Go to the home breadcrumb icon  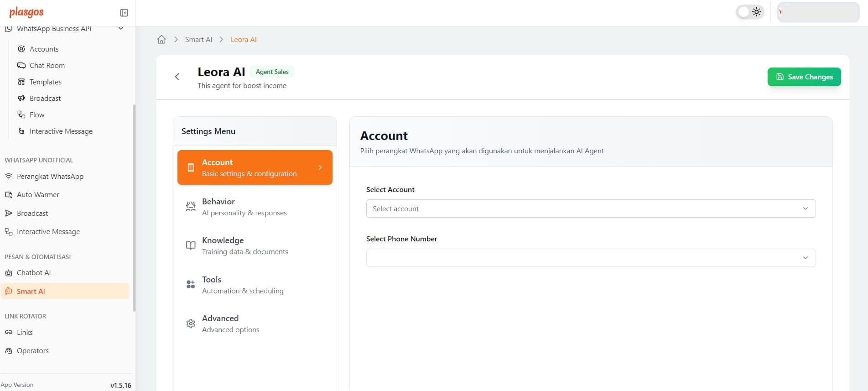pos(161,39)
